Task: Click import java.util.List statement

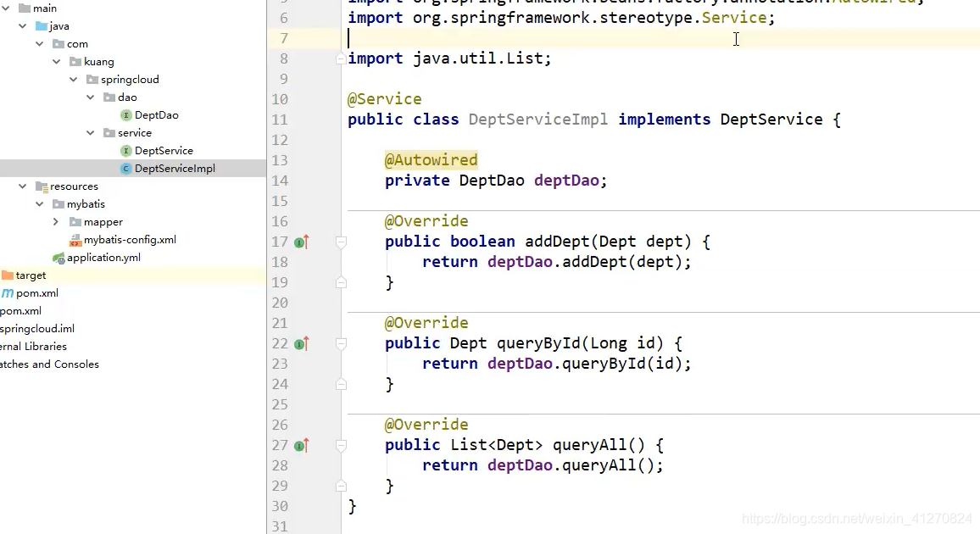Action: [x=449, y=58]
